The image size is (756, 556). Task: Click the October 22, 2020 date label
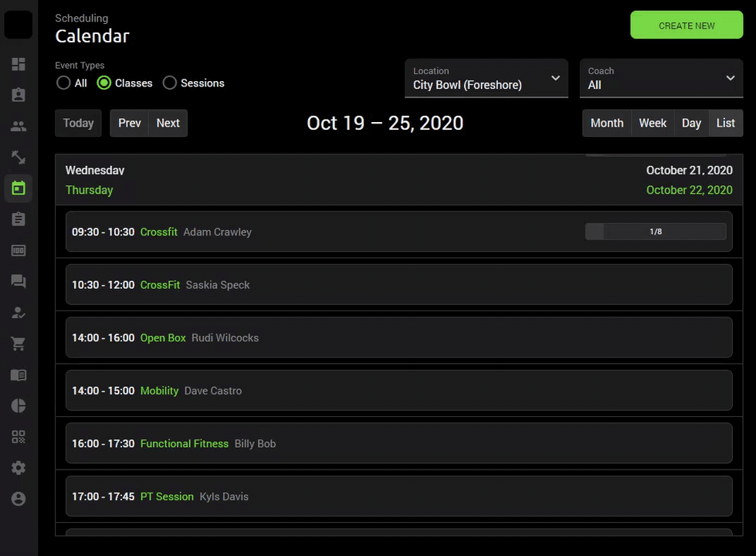coord(689,190)
